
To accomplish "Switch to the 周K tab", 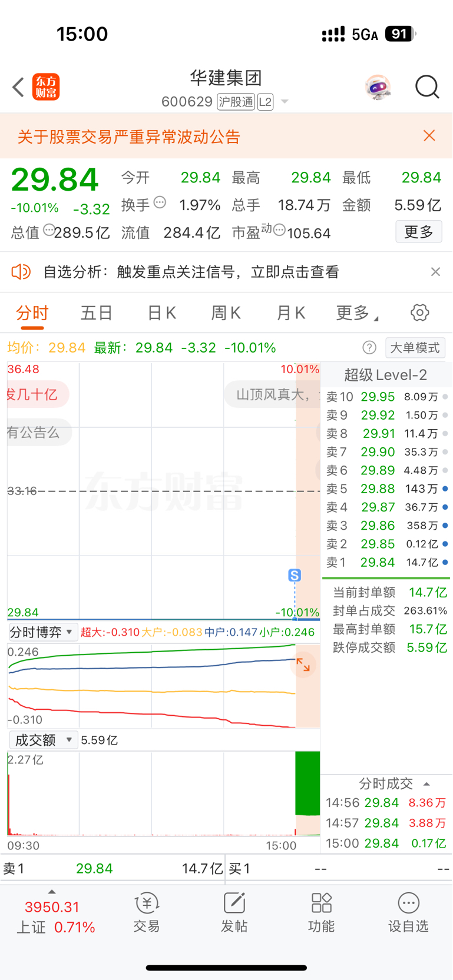I will pos(226,313).
